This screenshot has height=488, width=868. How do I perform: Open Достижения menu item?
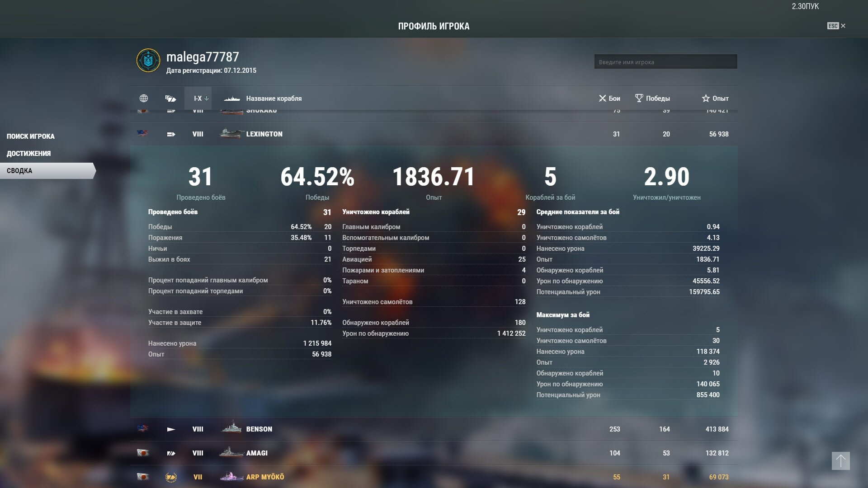(28, 154)
